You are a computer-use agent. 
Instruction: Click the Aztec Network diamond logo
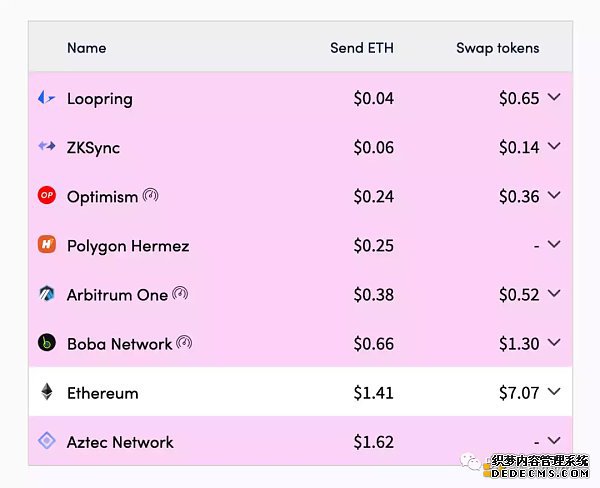47,441
